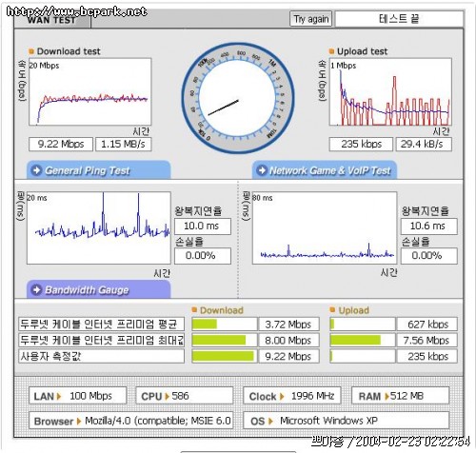Click the 627 kbps value
Viewport: 476px width, 453px height.
tap(427, 325)
